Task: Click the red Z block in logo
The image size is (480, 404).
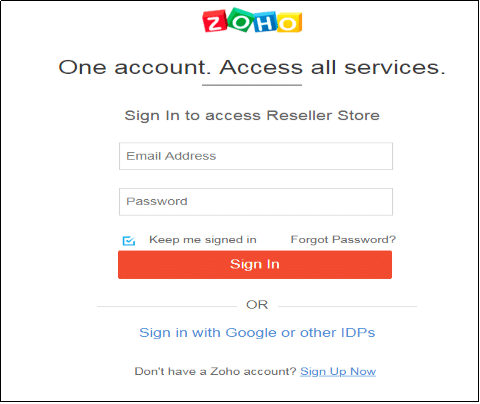Action: (x=215, y=21)
